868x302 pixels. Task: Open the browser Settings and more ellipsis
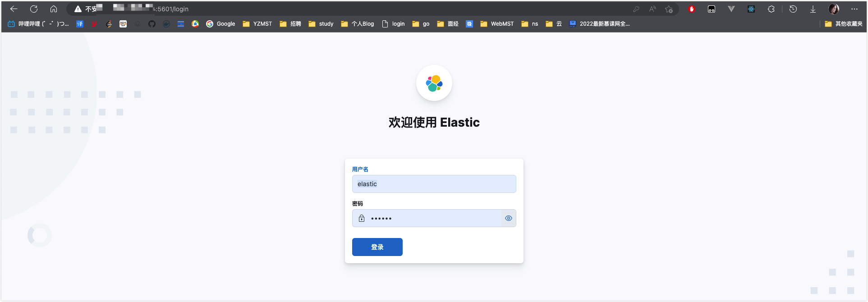[854, 9]
